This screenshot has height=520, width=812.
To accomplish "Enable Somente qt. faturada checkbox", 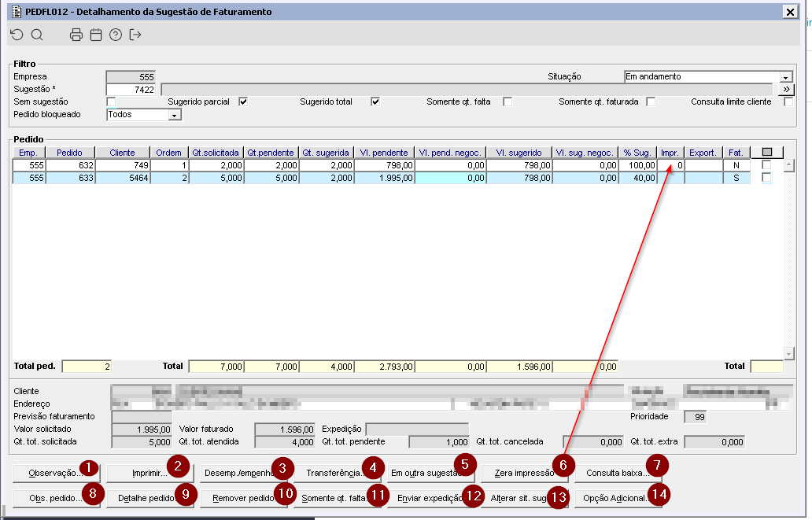I will (651, 102).
